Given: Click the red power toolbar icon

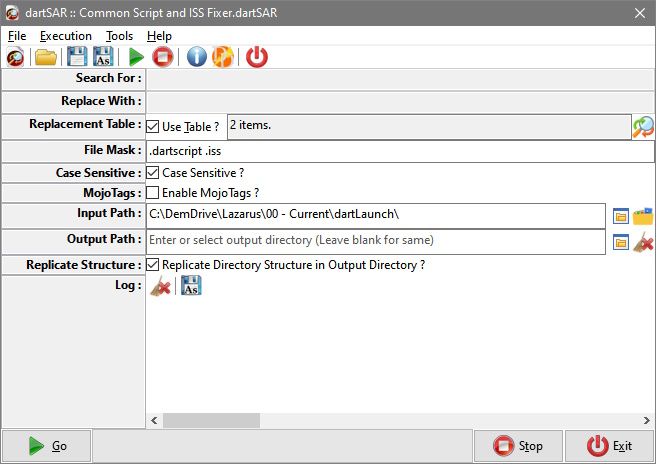Looking at the screenshot, I should [256, 57].
